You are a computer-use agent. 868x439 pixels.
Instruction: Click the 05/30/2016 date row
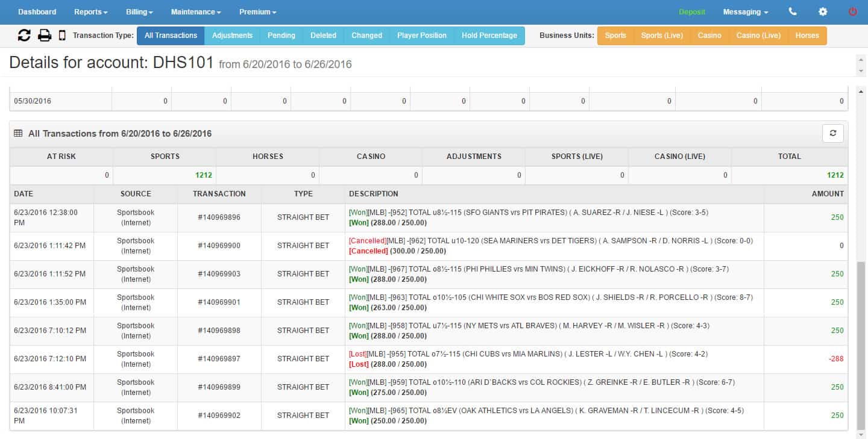tap(429, 101)
